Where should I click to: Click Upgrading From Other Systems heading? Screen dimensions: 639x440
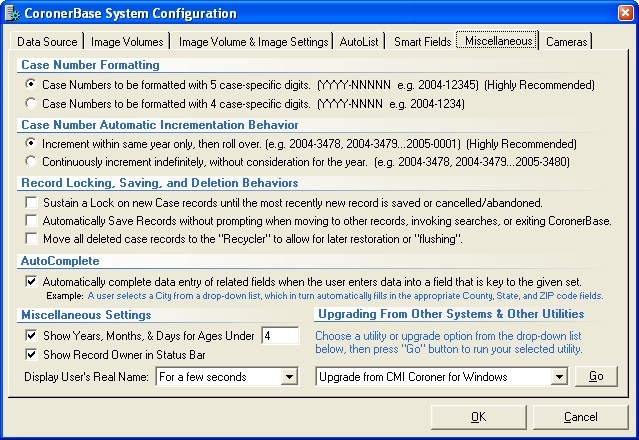click(451, 314)
